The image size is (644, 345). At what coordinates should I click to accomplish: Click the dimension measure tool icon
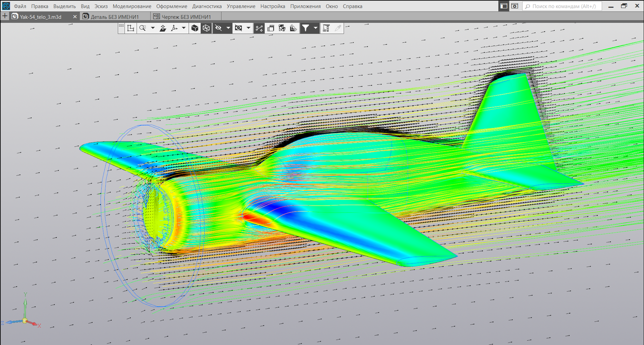coord(326,28)
